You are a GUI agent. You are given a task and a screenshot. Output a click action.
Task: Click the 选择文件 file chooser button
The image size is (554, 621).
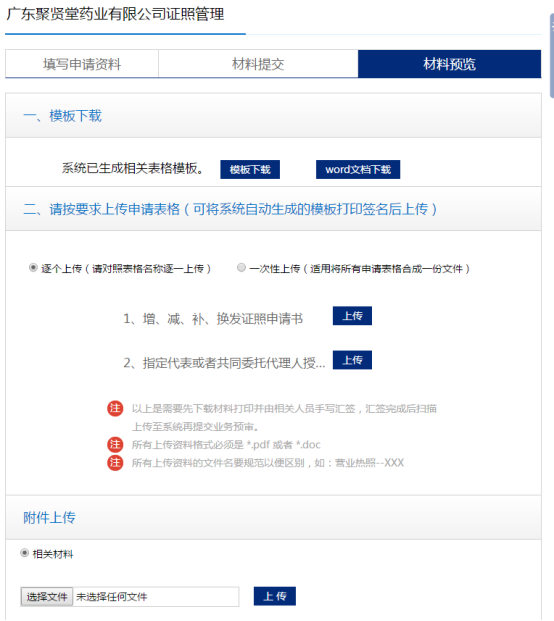tap(47, 597)
